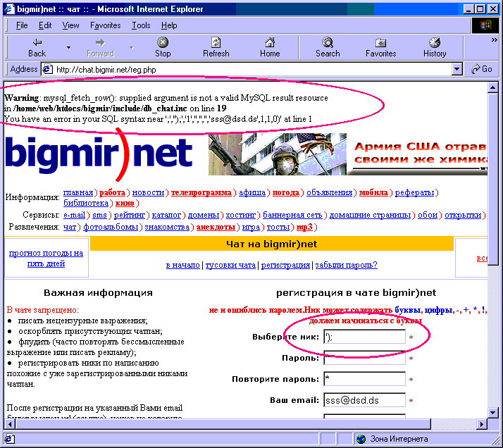
Task: Open the 'хостинг' link
Action: (x=241, y=215)
